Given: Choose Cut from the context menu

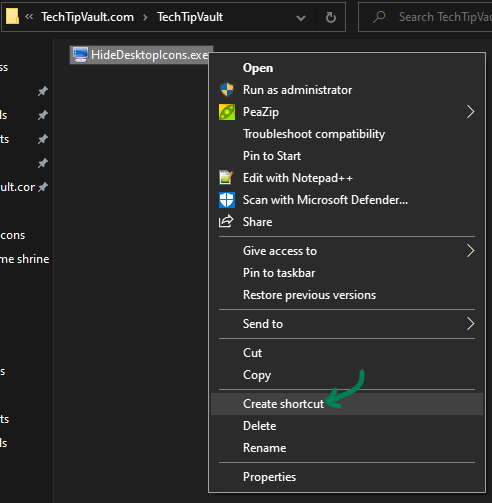Looking at the screenshot, I should 347,353.
